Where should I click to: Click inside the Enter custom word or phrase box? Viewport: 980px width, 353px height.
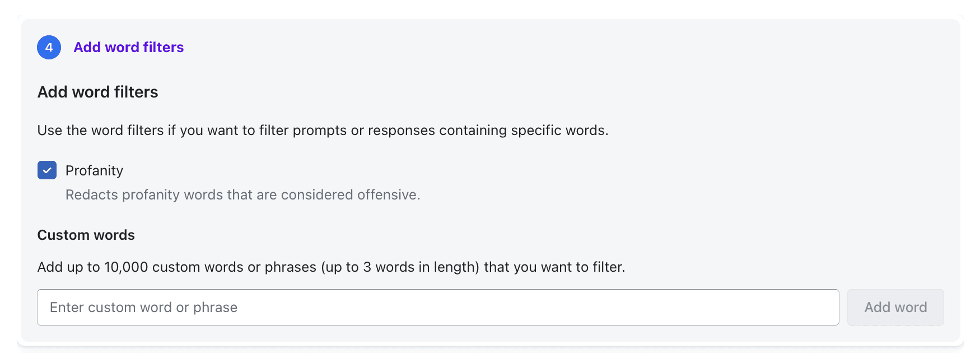[438, 307]
